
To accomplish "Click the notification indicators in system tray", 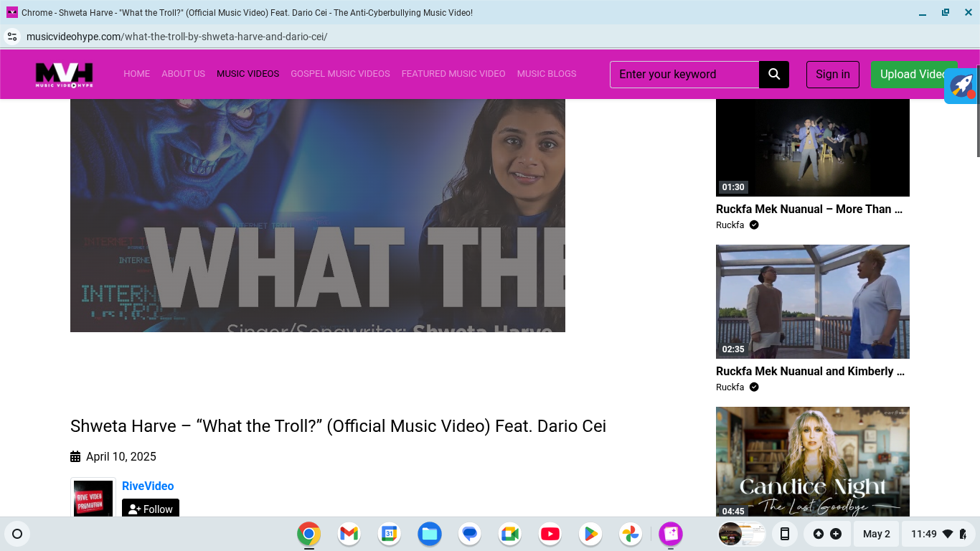I will [x=827, y=534].
